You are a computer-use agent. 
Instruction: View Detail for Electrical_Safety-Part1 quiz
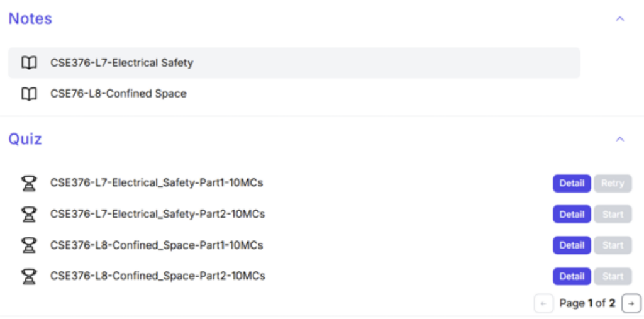coord(572,184)
